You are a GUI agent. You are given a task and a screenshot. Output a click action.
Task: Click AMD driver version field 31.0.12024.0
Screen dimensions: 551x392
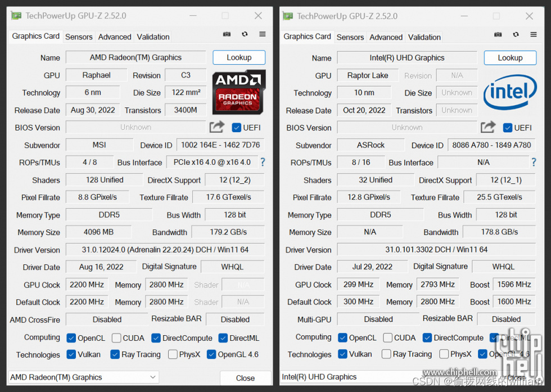click(x=165, y=250)
